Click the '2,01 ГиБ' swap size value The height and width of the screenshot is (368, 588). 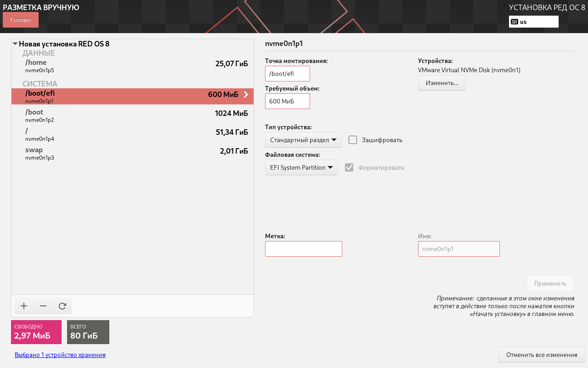tap(234, 151)
